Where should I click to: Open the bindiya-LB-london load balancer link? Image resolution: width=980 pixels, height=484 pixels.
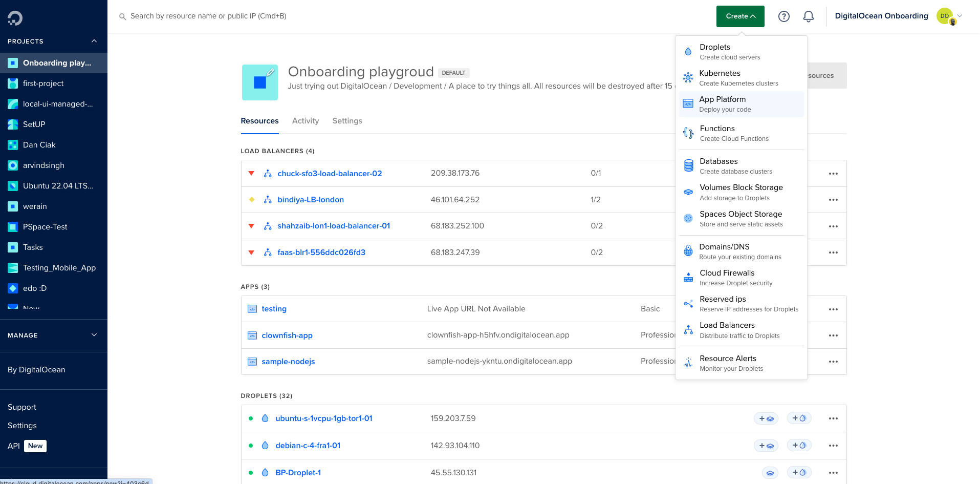click(x=310, y=200)
